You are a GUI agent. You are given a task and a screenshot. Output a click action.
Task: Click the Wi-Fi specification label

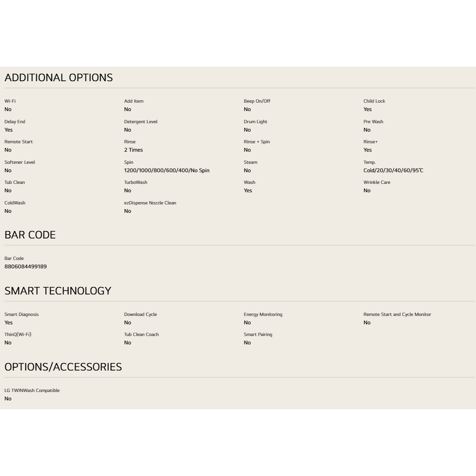click(x=10, y=101)
